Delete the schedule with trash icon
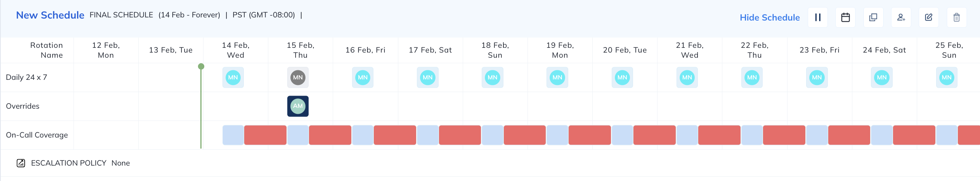 click(956, 17)
